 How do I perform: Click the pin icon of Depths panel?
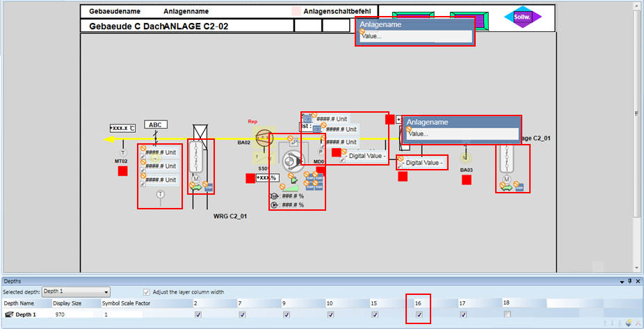pos(629,281)
